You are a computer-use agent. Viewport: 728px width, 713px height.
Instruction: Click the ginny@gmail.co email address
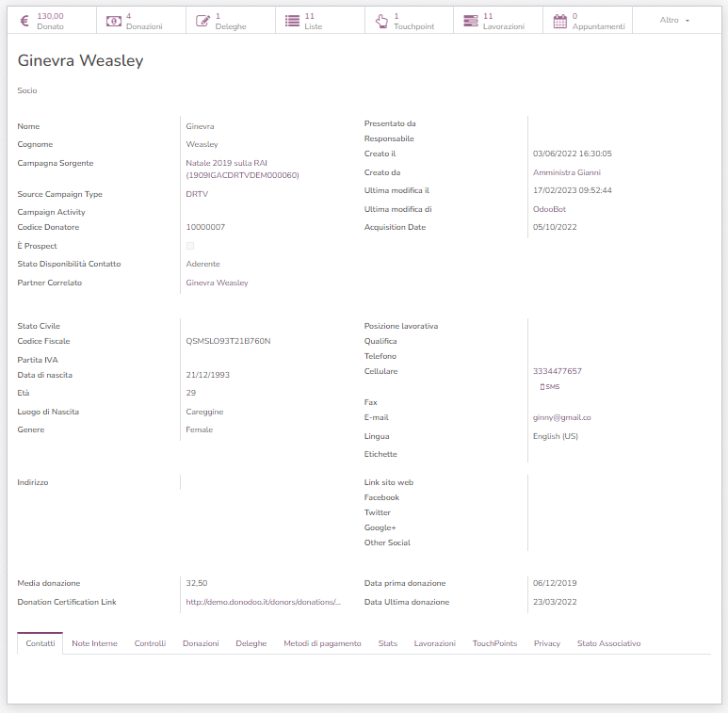[561, 417]
